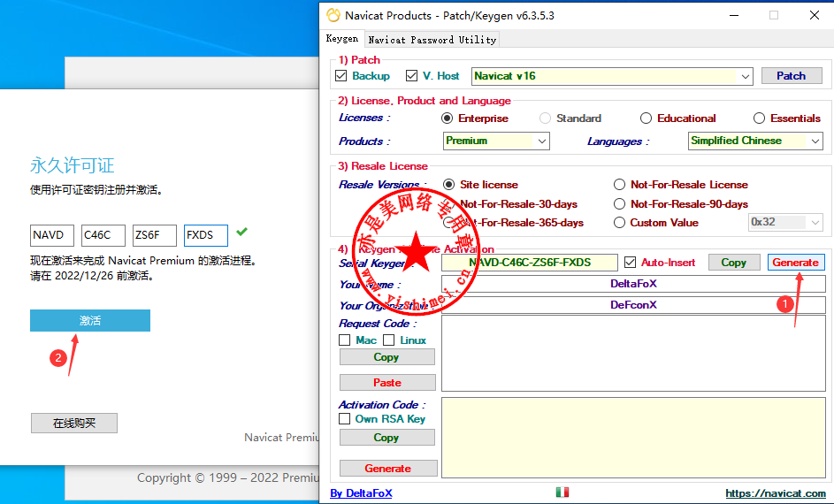Select the Custom Value radio button

tap(619, 223)
